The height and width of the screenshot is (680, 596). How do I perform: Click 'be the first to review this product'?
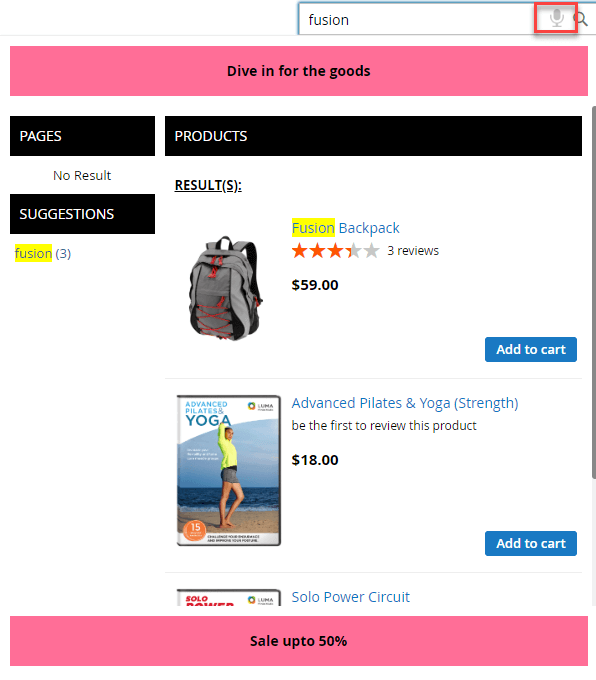point(384,425)
